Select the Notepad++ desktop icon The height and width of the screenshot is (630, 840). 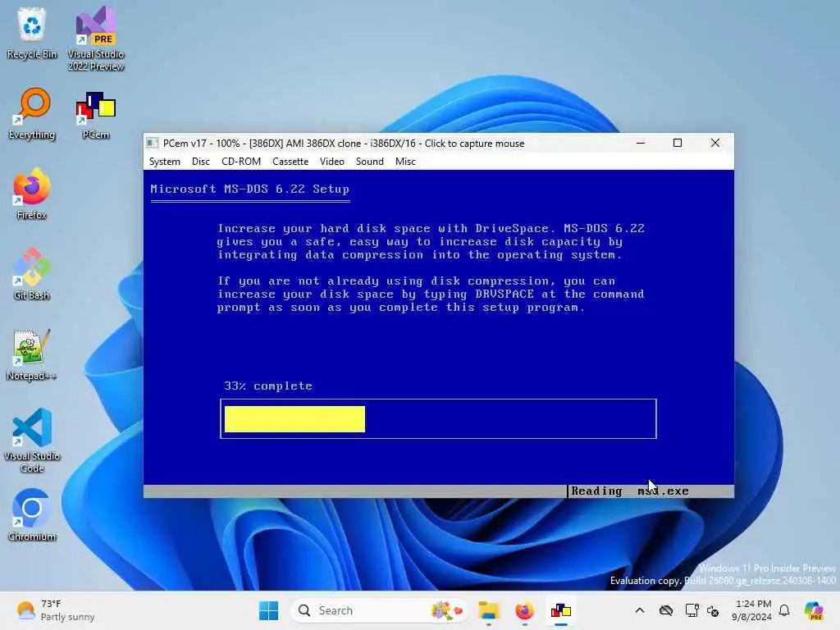[x=32, y=354]
